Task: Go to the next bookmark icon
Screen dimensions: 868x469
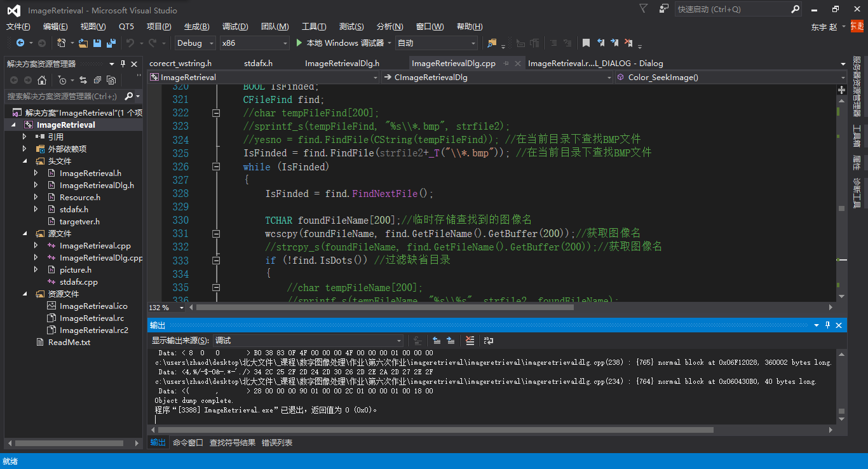Action: click(614, 43)
